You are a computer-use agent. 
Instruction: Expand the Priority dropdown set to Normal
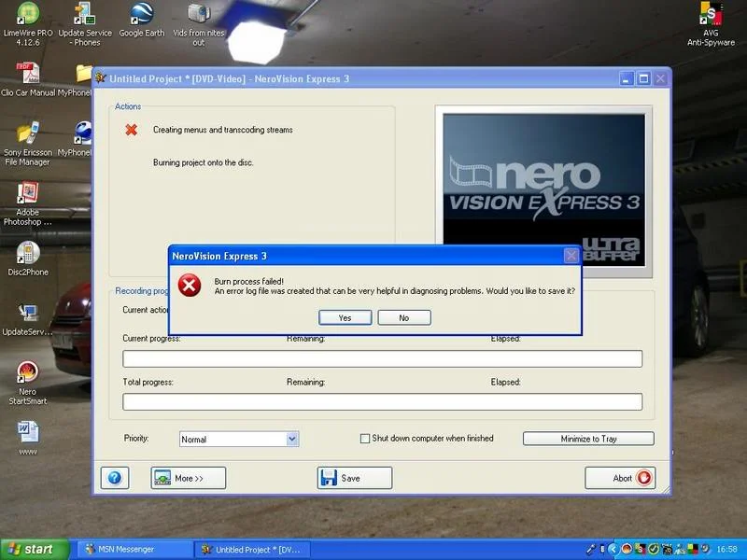click(x=239, y=439)
